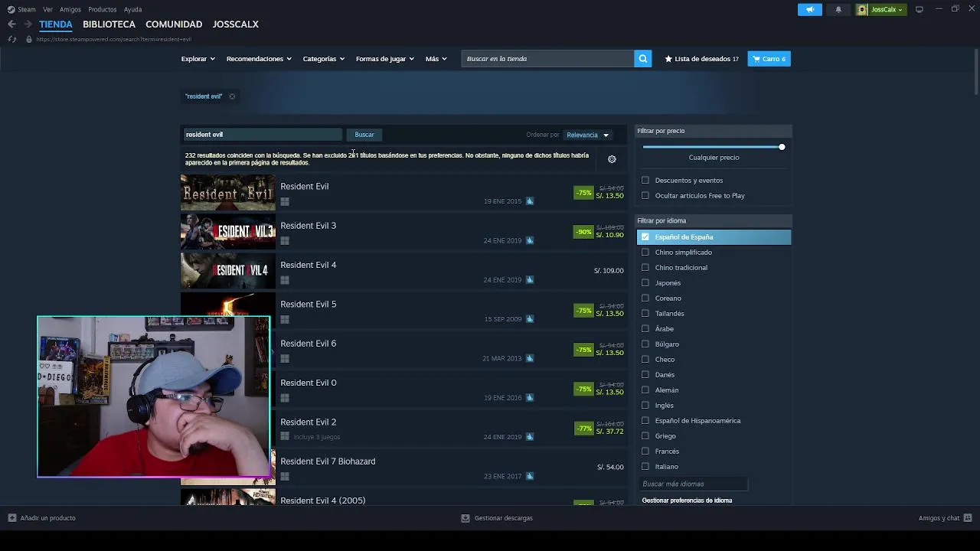Click the "resident evil" search term field

[262, 135]
